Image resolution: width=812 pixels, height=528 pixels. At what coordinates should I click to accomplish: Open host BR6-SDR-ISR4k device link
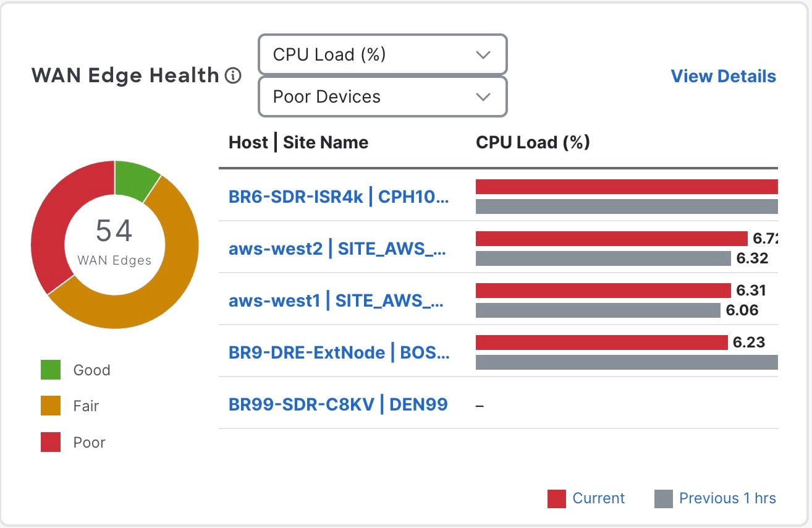[x=339, y=197]
